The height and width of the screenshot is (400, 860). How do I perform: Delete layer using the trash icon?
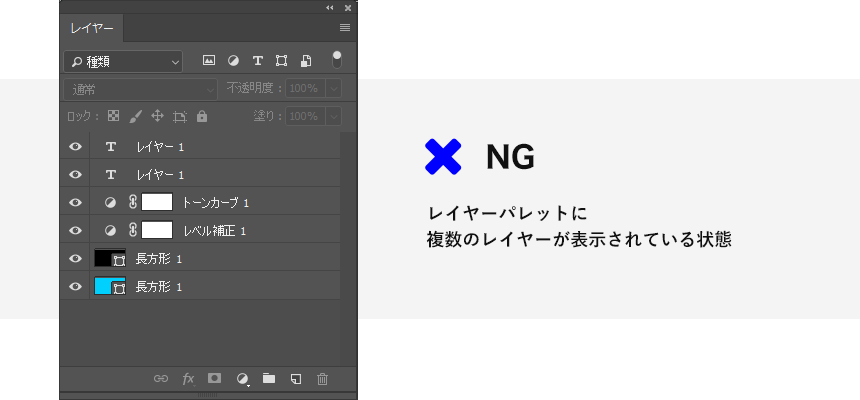(x=322, y=379)
